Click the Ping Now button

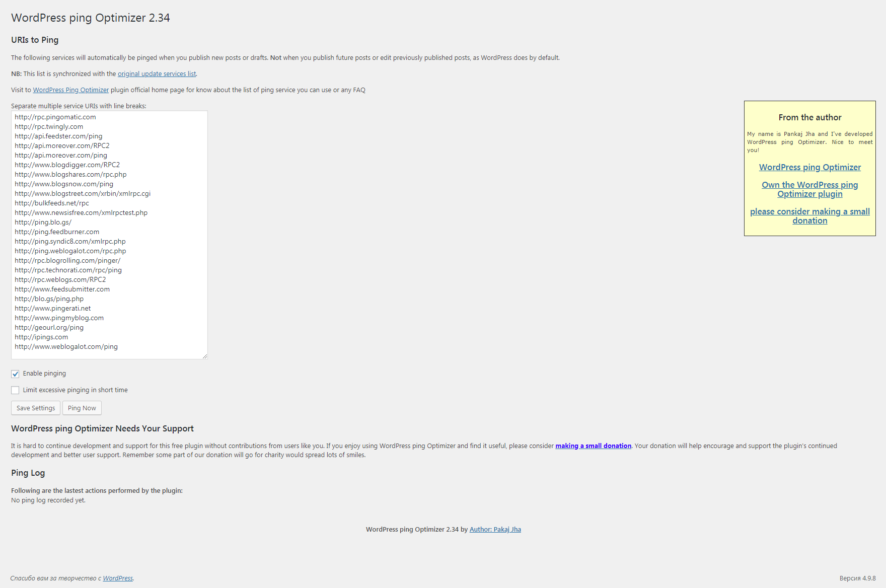coord(82,408)
